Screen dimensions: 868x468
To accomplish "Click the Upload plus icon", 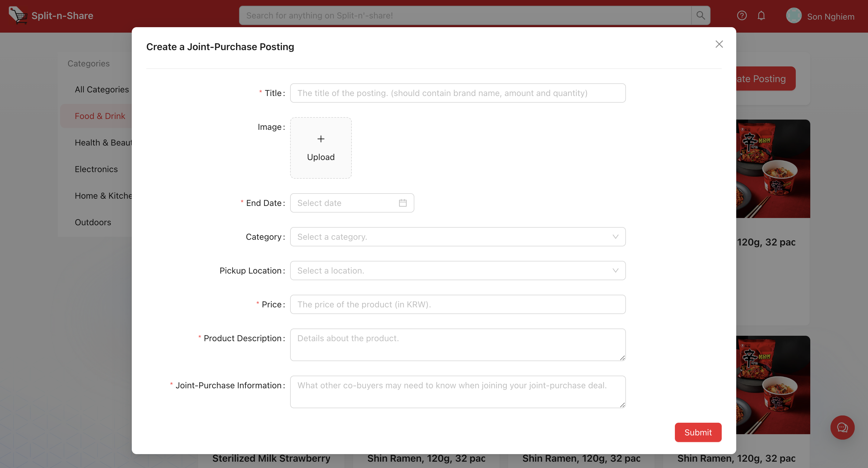I will pos(321,139).
